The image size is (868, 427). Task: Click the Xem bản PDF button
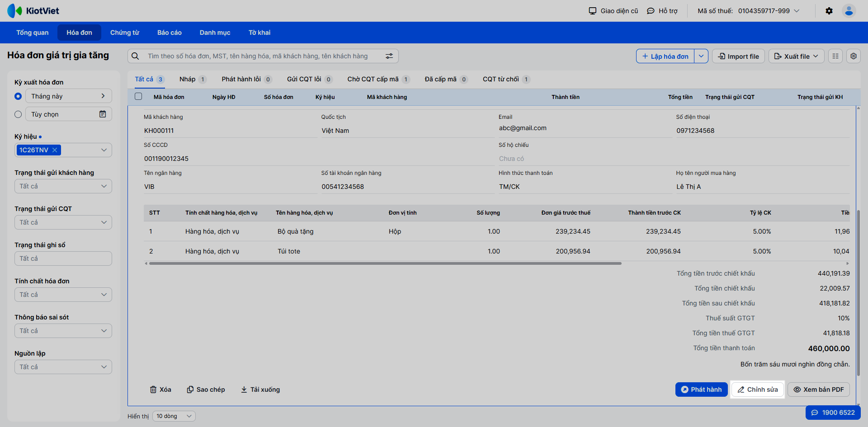(819, 389)
